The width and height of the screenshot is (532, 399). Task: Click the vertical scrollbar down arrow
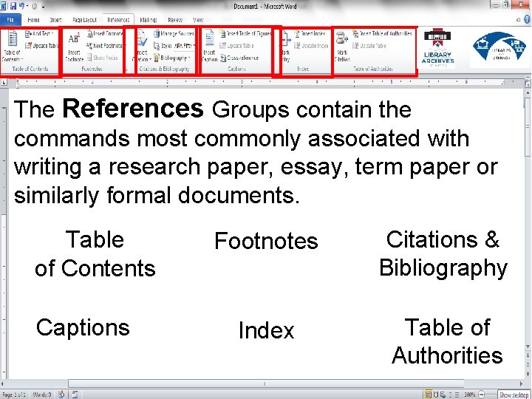point(528,347)
